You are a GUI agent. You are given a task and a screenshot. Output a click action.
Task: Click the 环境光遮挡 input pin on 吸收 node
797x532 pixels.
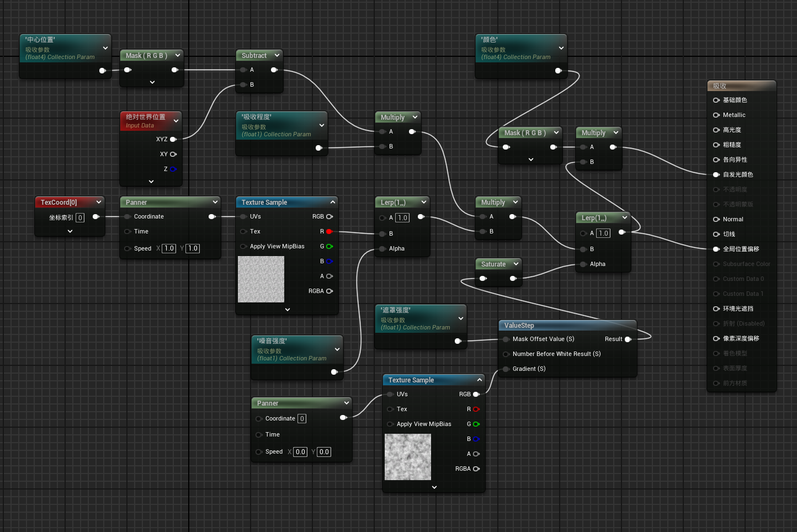(716, 309)
